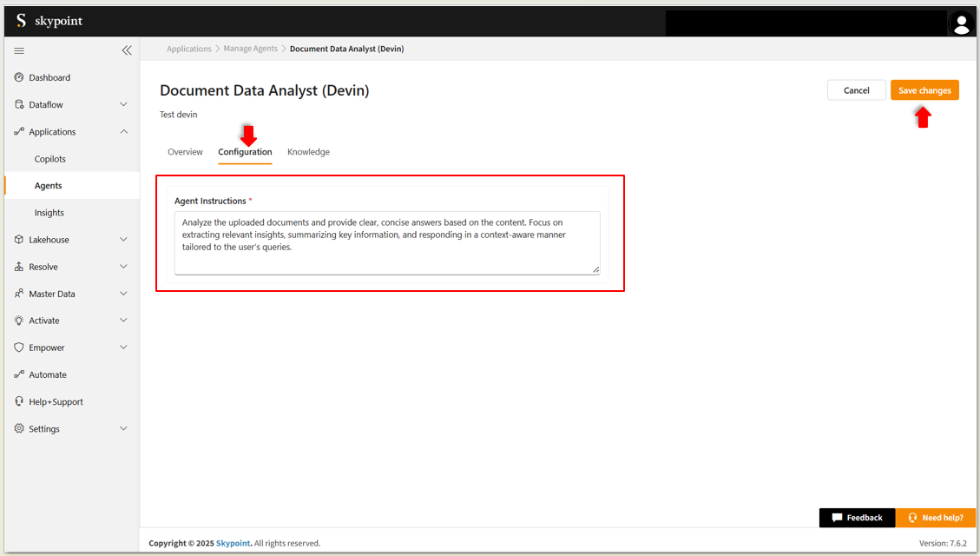Switch to the Overview tab
980x556 pixels.
tap(185, 152)
